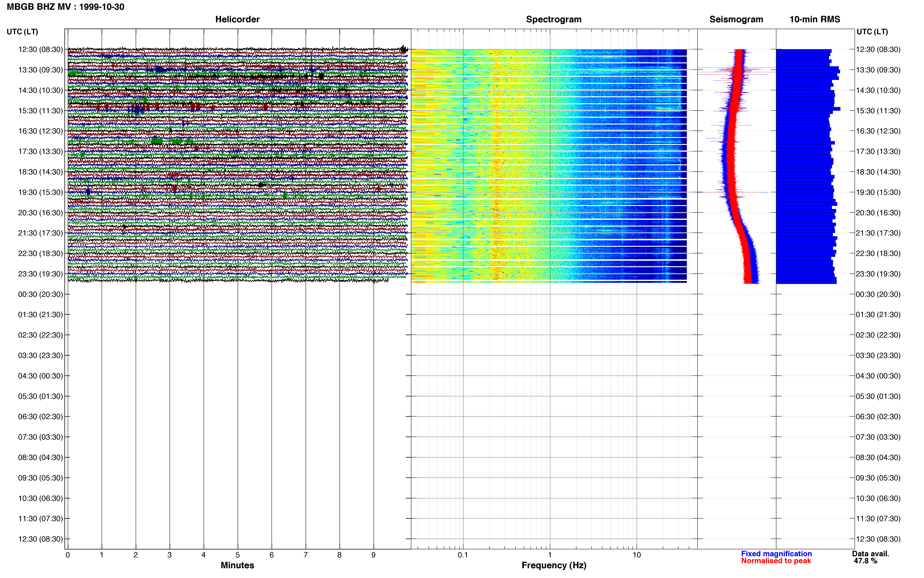This screenshot has width=924, height=578.
Task: Select the 47.8 % data availability value
Action: pyautogui.click(x=865, y=561)
